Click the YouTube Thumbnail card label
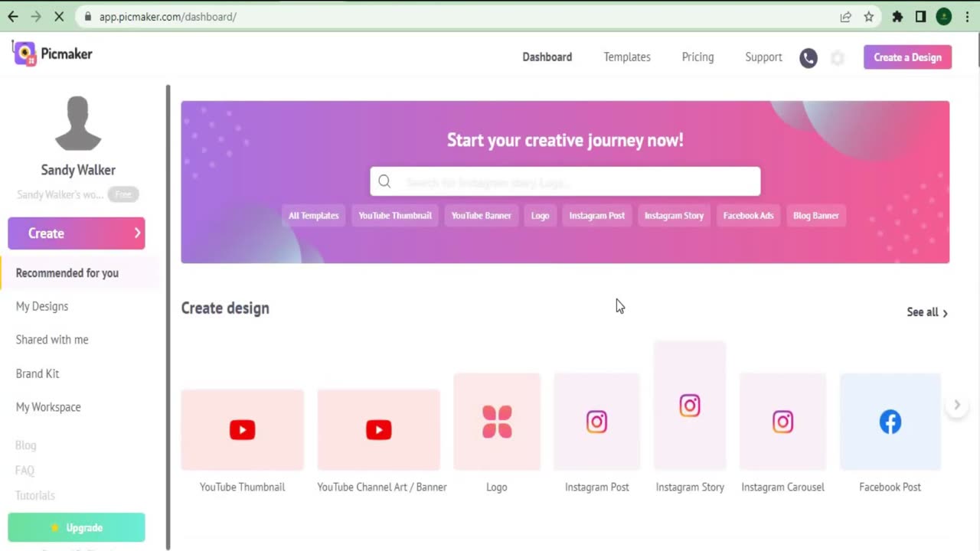The width and height of the screenshot is (980, 551). tap(242, 487)
